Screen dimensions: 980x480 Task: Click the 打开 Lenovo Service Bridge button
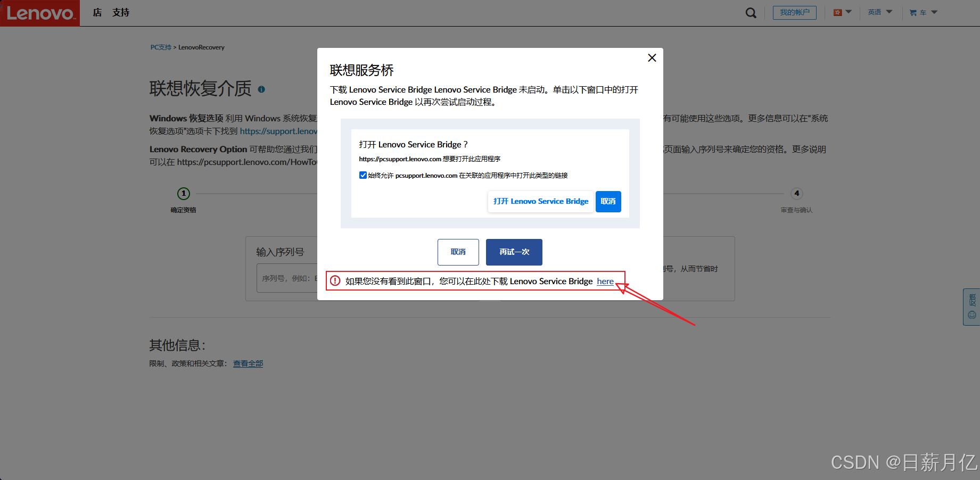pos(541,202)
